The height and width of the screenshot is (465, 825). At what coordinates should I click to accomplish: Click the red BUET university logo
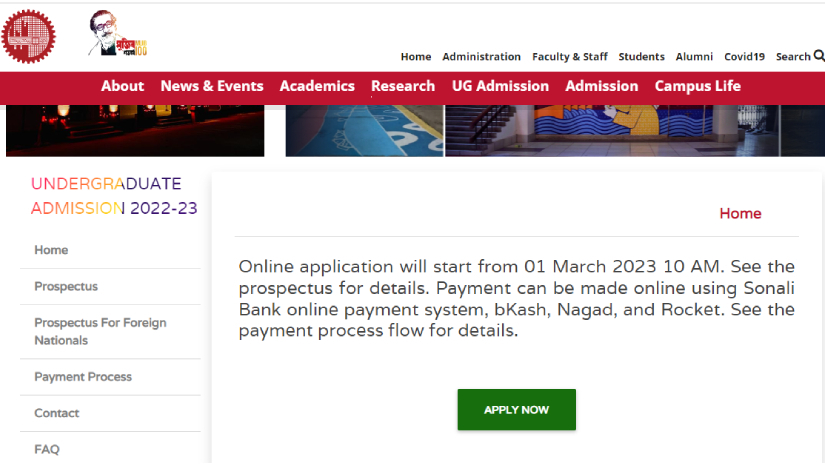click(x=28, y=37)
